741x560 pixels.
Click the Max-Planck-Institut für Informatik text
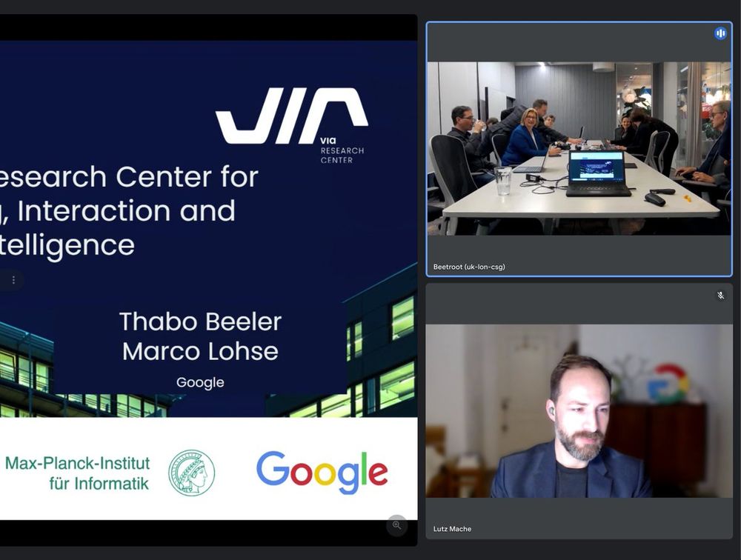(x=78, y=473)
